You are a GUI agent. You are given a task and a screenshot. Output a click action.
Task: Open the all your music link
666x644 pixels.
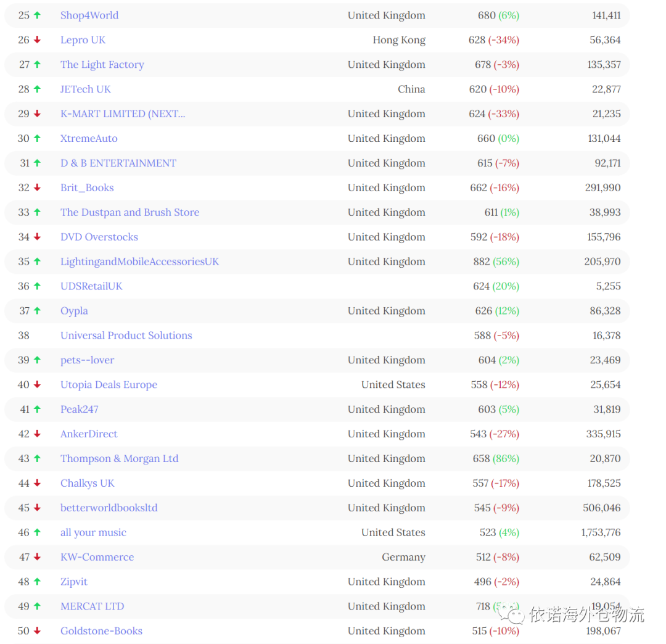[x=94, y=533]
